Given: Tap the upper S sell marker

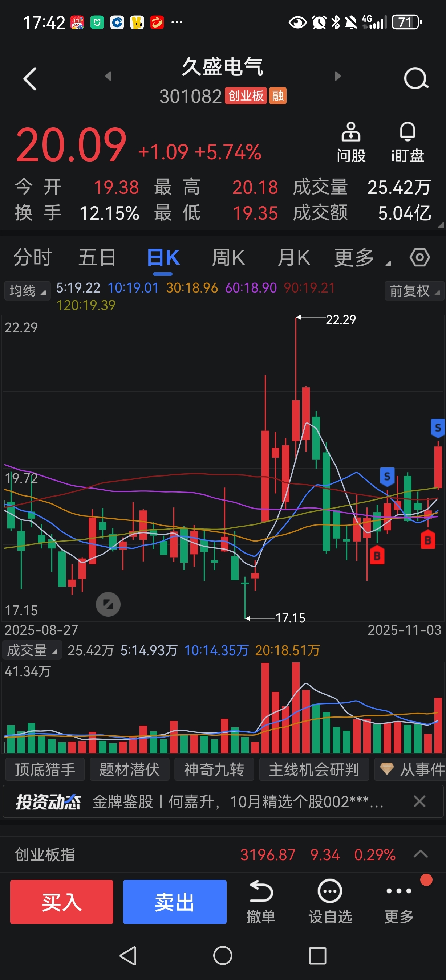Looking at the screenshot, I should [x=438, y=428].
